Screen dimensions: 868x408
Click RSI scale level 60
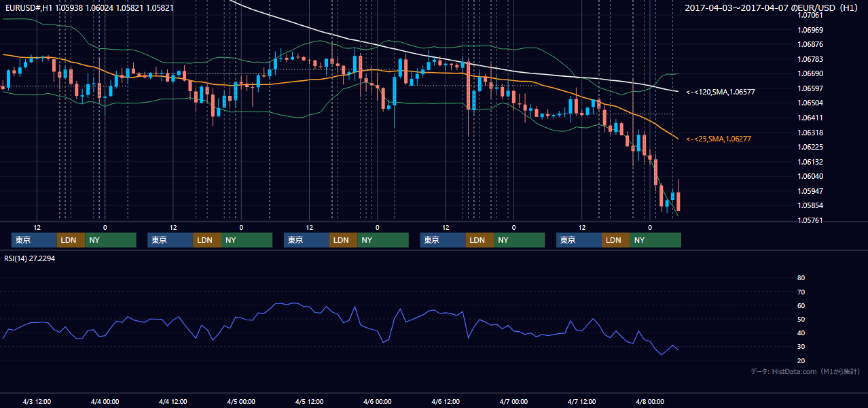(x=801, y=305)
